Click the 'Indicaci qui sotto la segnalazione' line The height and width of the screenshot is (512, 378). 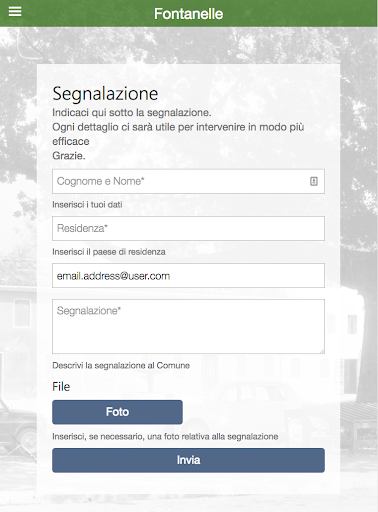point(132,113)
